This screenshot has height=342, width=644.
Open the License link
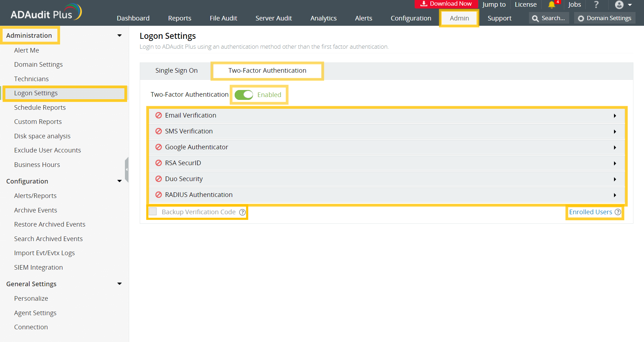click(525, 5)
